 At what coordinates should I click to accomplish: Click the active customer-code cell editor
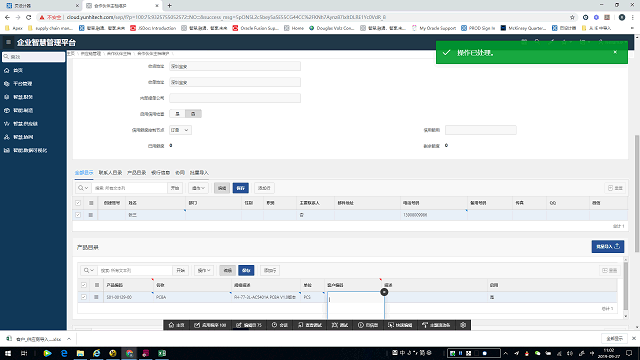pyautogui.click(x=356, y=305)
